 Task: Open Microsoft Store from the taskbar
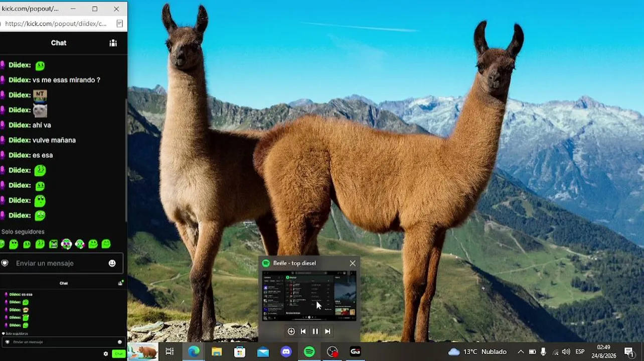click(x=240, y=352)
